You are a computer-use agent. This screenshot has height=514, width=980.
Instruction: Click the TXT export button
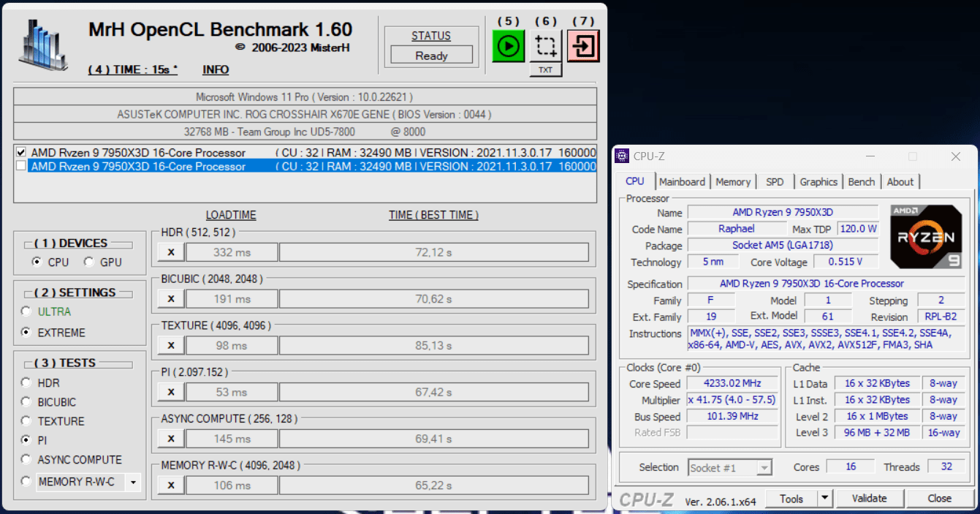coord(546,70)
